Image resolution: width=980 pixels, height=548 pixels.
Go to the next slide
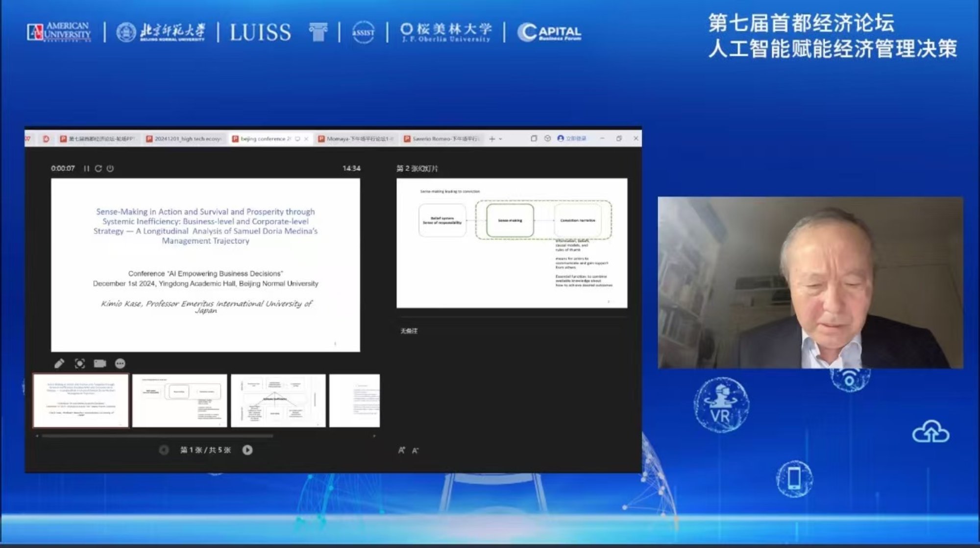[247, 450]
